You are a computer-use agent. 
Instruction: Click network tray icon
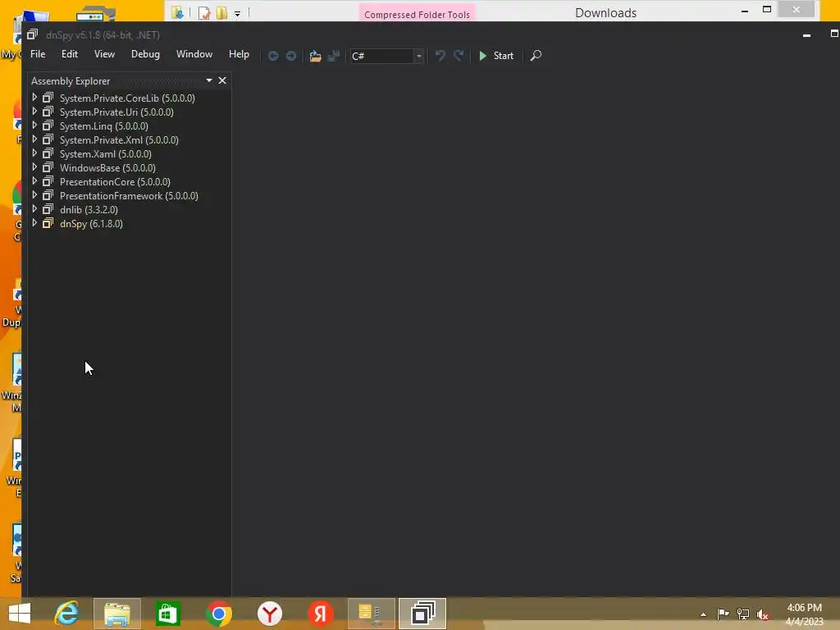743,614
